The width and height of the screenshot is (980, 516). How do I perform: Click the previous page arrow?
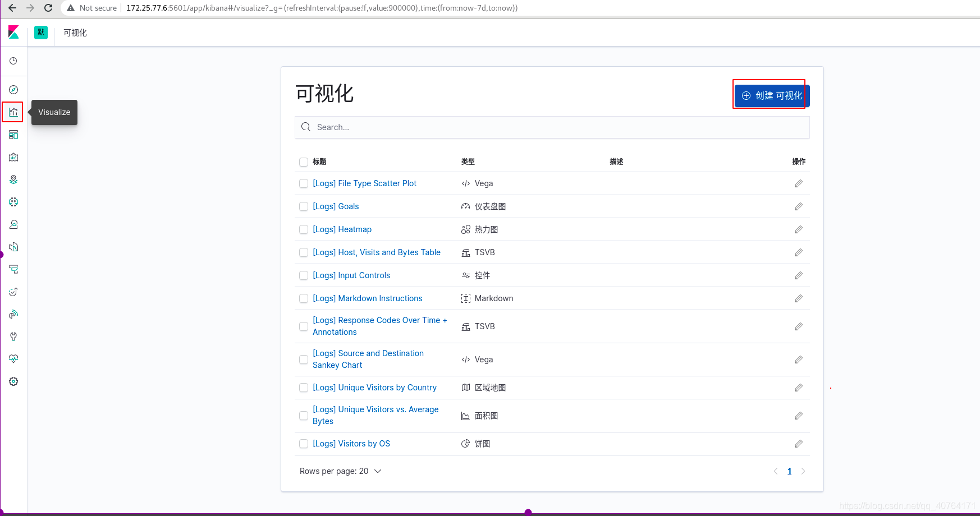tap(776, 471)
